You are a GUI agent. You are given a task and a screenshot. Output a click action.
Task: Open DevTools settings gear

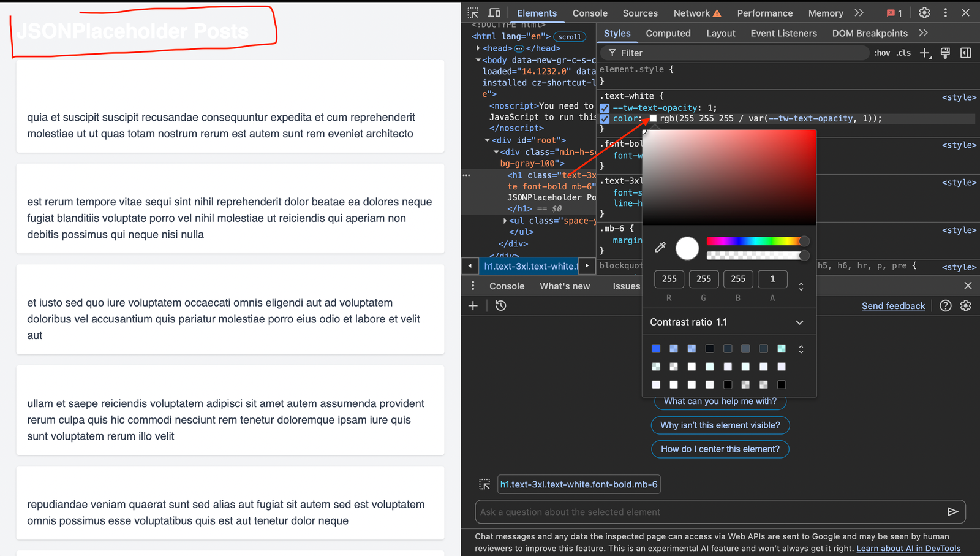coord(924,13)
